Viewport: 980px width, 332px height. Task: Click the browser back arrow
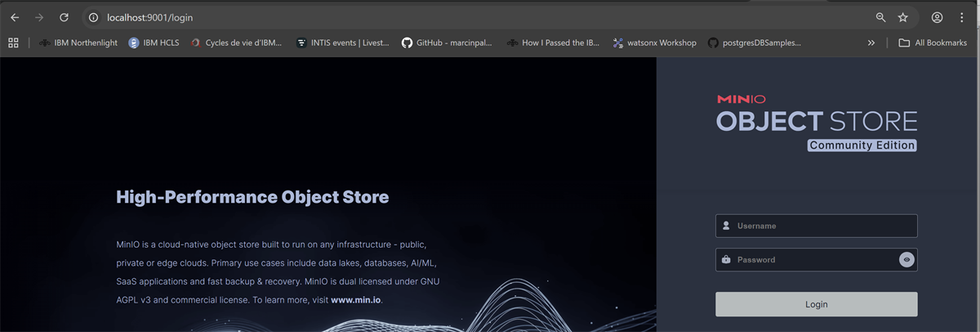click(x=15, y=17)
